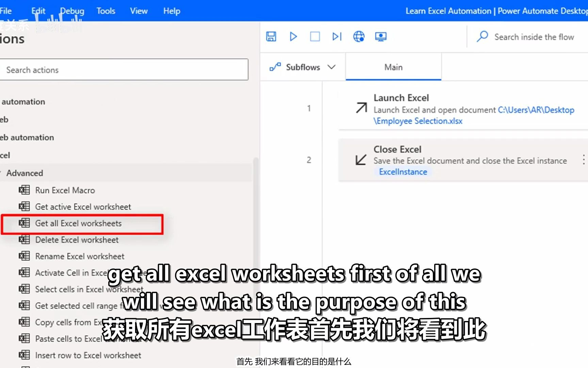Open the web recorder globe icon
This screenshot has width=588, height=368.
click(358, 36)
